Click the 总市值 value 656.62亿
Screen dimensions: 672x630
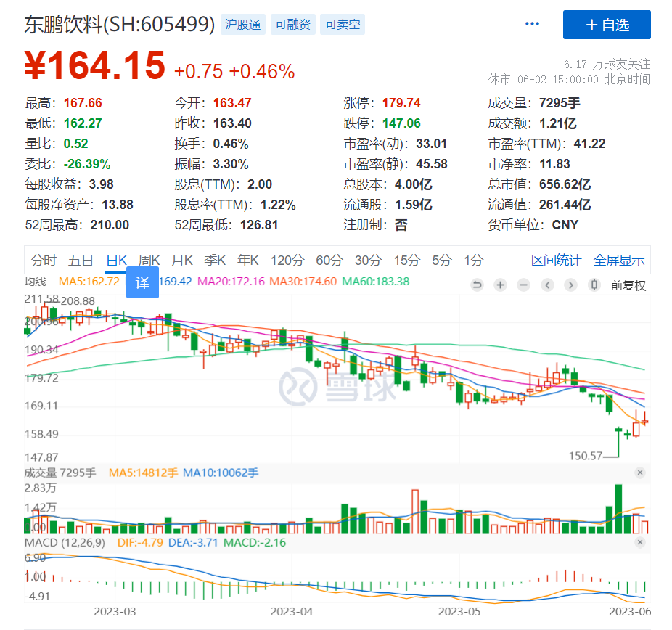tap(565, 184)
